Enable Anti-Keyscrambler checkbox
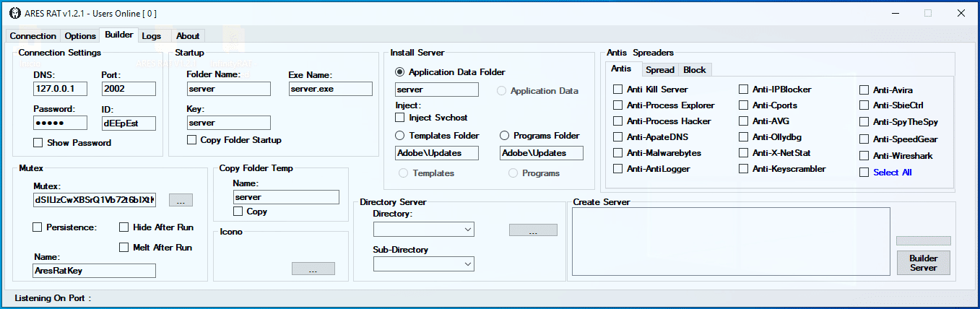This screenshot has width=980, height=309. [x=782, y=168]
